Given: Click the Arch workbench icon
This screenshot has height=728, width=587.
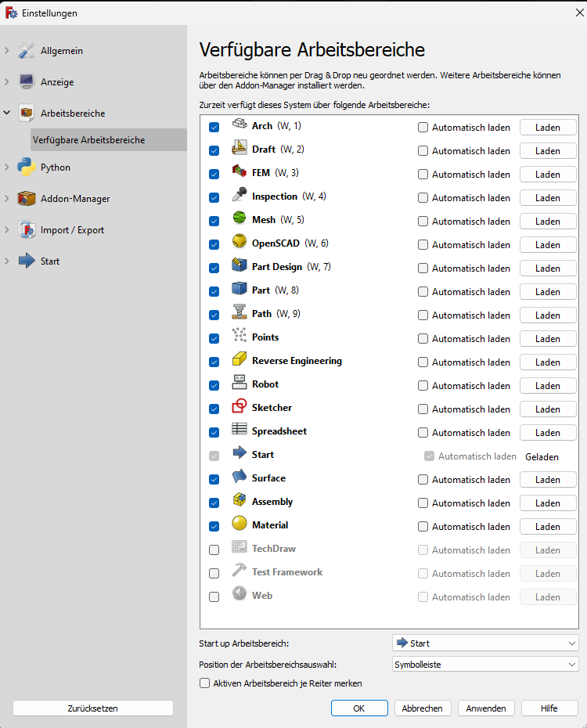Looking at the screenshot, I should 239,125.
